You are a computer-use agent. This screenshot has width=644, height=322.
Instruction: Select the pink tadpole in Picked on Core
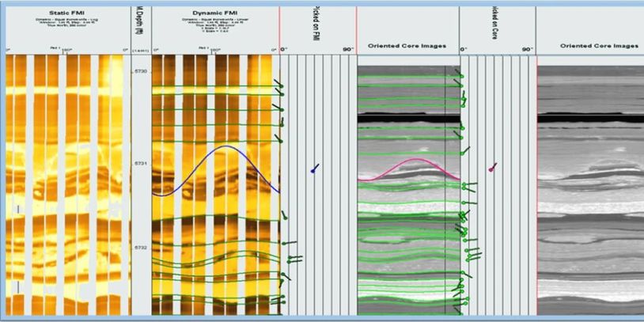492,167
